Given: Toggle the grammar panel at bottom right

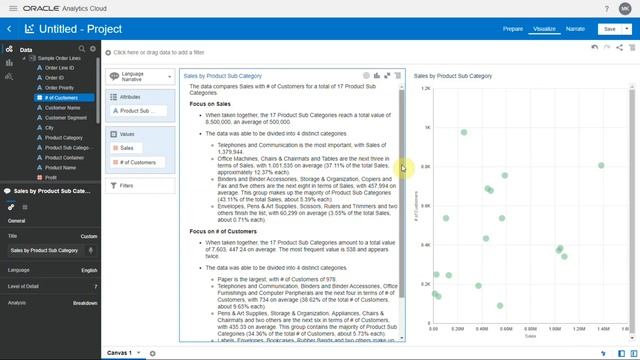Looking at the screenshot, I should [x=634, y=353].
